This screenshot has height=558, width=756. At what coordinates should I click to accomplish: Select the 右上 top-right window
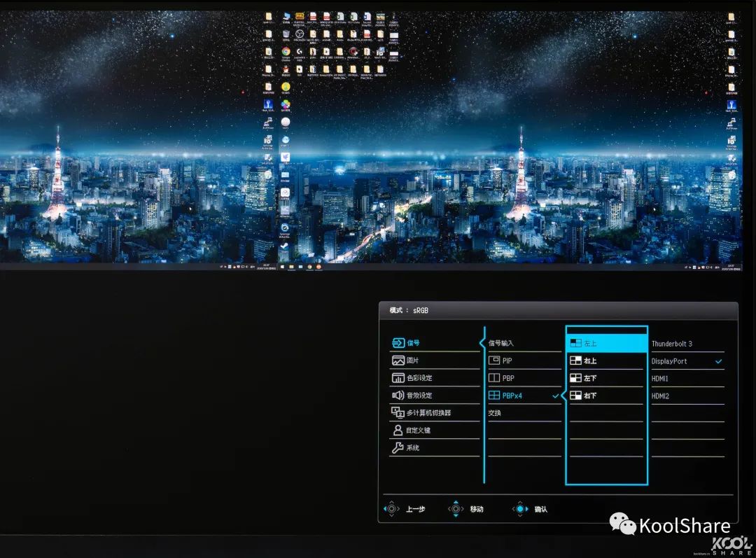(x=606, y=361)
